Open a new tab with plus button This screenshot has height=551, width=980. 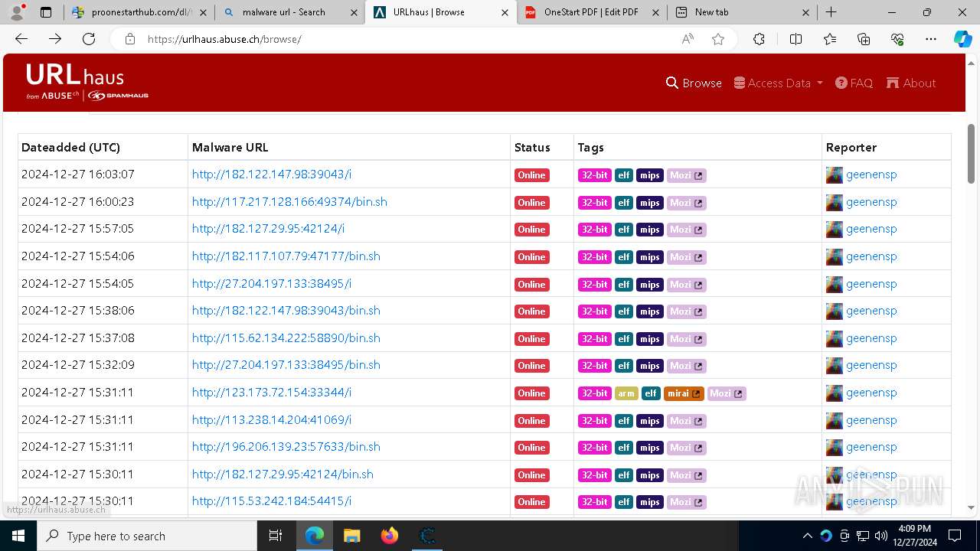pyautogui.click(x=831, y=12)
